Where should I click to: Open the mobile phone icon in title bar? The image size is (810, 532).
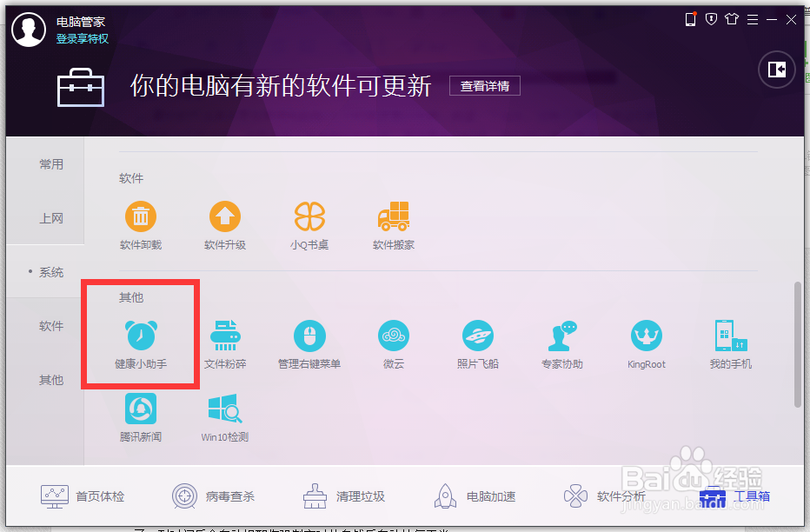[690, 20]
